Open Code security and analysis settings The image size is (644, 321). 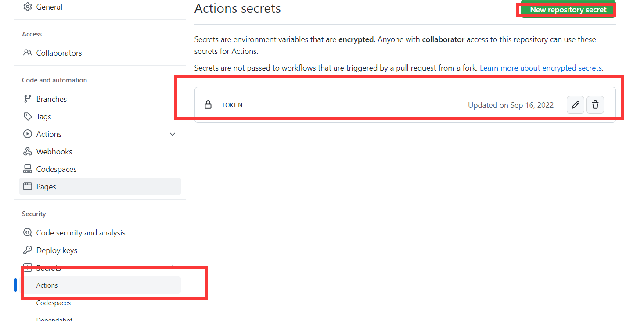pyautogui.click(x=81, y=233)
